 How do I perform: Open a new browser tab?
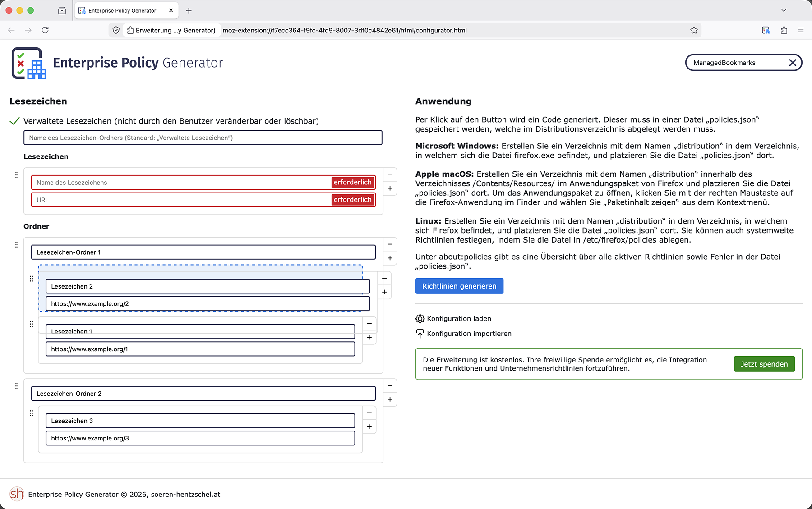pyautogui.click(x=189, y=10)
